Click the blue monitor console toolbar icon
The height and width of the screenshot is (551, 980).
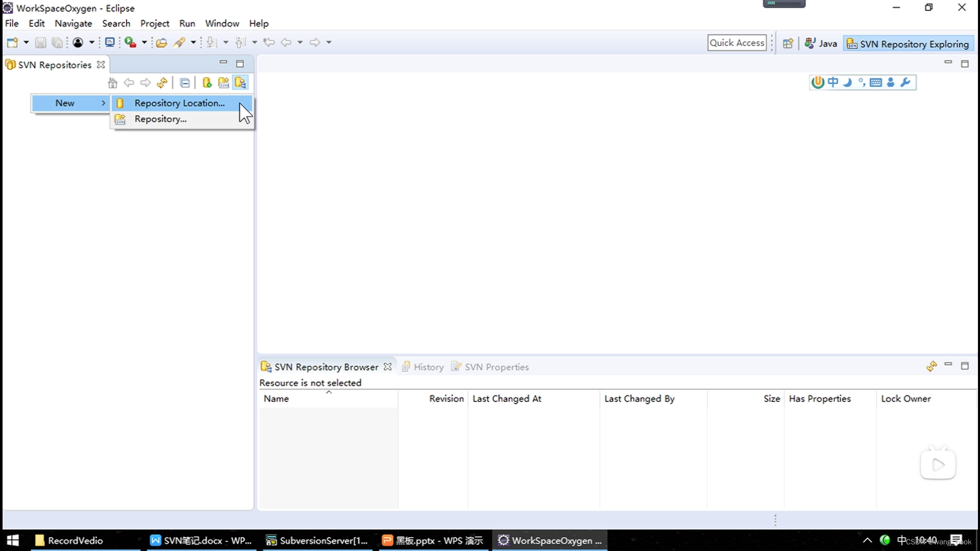tap(109, 42)
